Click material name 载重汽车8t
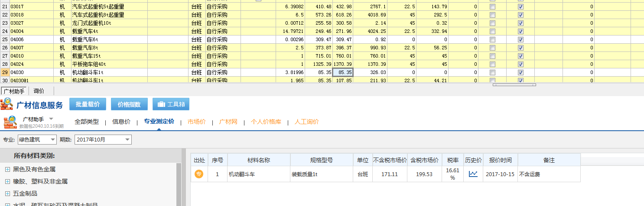This screenshot has height=206, width=644. pyautogui.click(x=85, y=48)
